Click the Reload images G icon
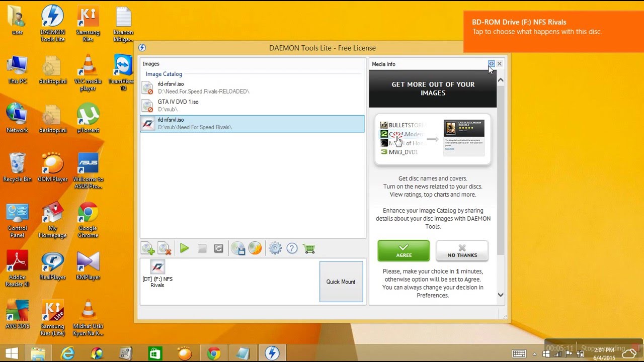644x362 pixels. pos(218,248)
